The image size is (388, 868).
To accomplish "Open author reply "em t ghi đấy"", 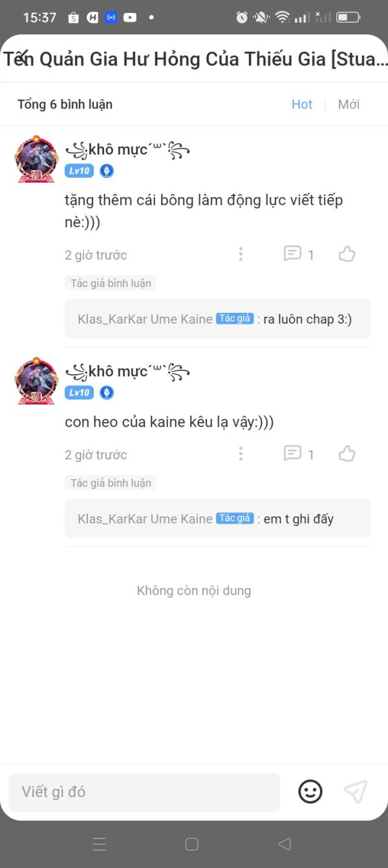I will (217, 518).
